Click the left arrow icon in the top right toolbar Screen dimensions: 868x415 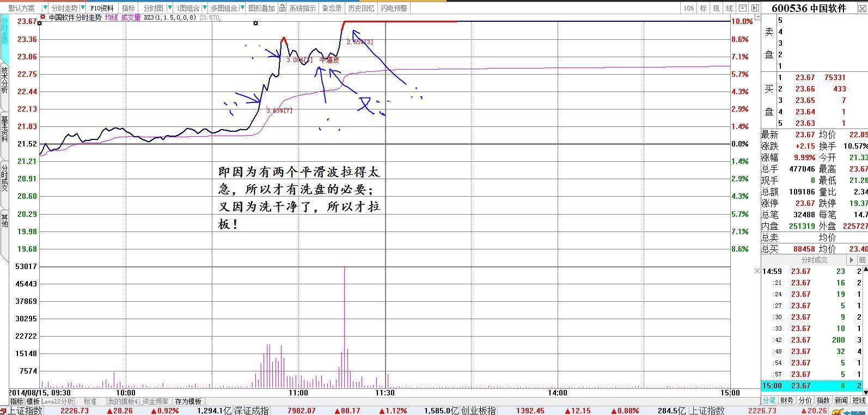tap(743, 8)
